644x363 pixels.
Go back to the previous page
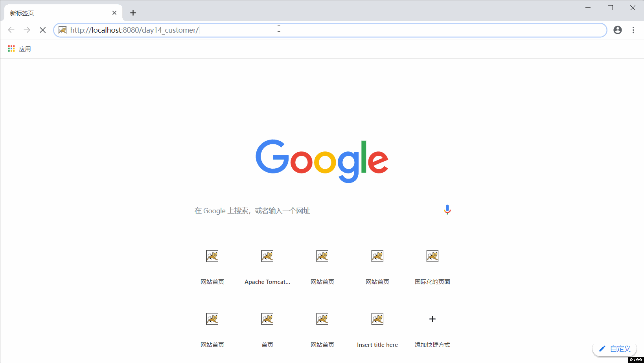[11, 30]
